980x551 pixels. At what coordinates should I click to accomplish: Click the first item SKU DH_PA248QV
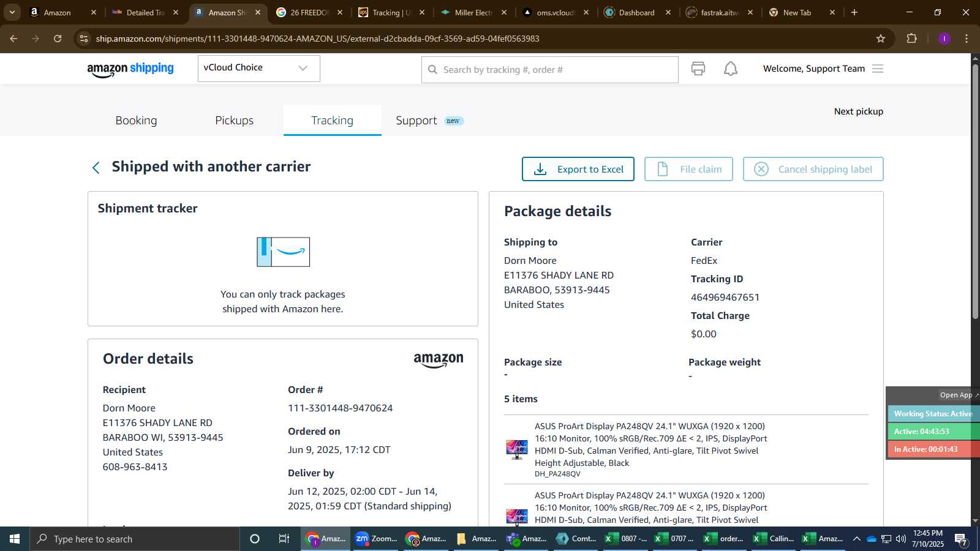(x=557, y=474)
